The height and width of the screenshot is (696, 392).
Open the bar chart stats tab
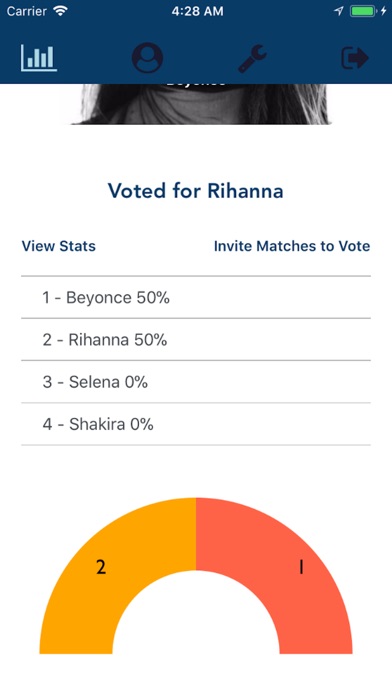pyautogui.click(x=39, y=58)
